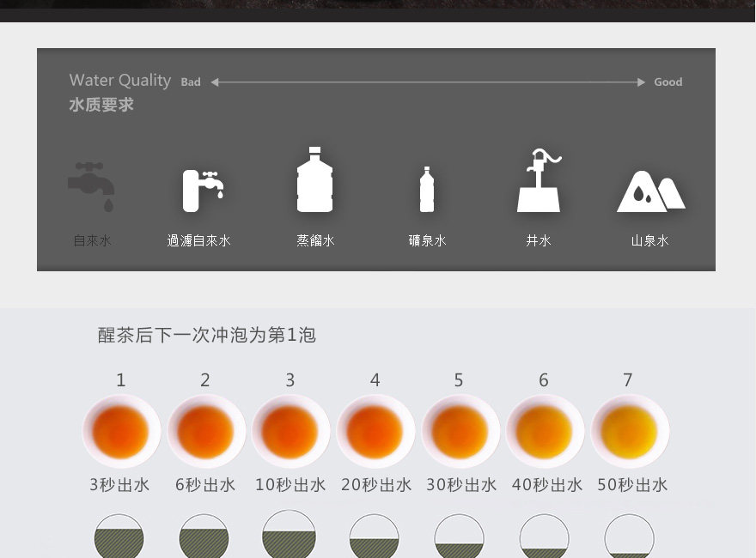
Task: Click the infusion number '5' above the cup
Action: (x=459, y=380)
